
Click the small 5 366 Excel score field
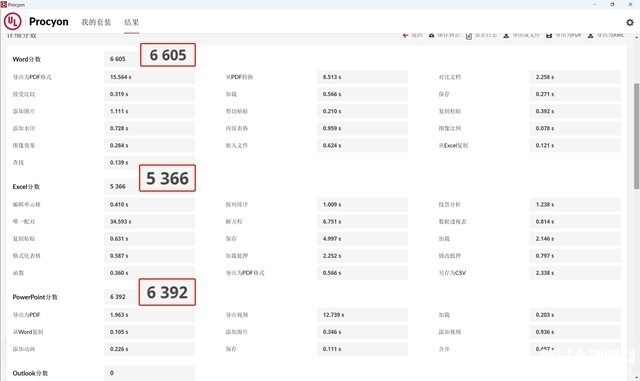(x=122, y=186)
